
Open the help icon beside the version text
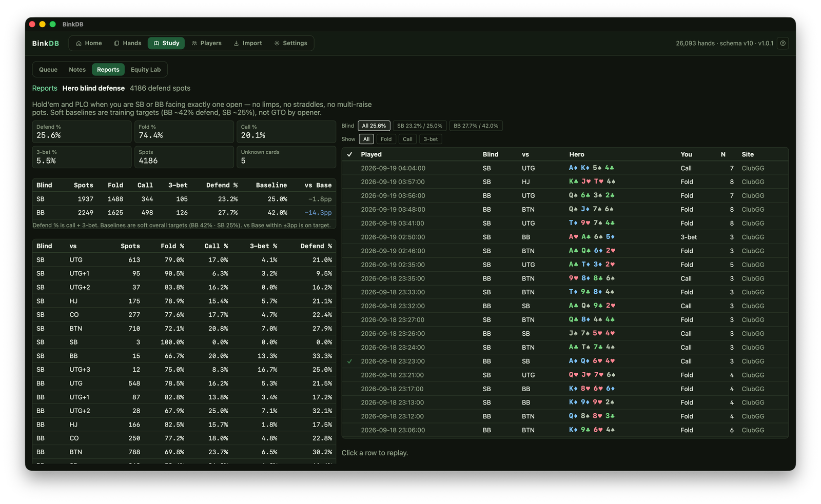coord(783,44)
